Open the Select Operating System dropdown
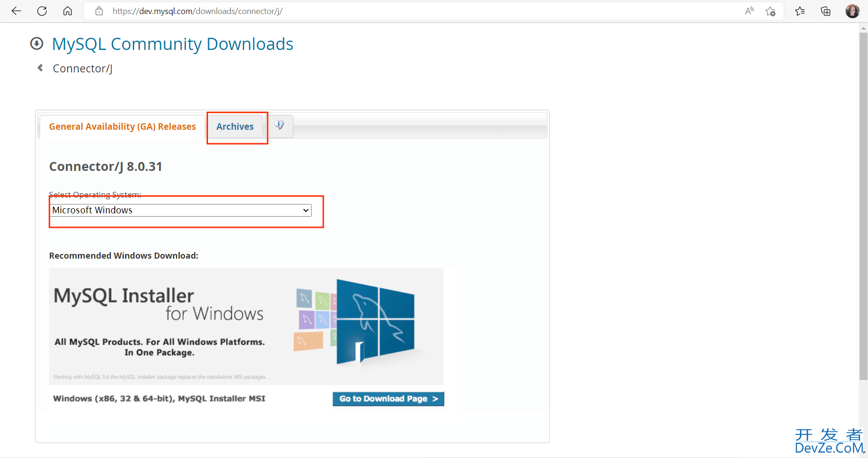This screenshot has height=458, width=868. [x=181, y=210]
